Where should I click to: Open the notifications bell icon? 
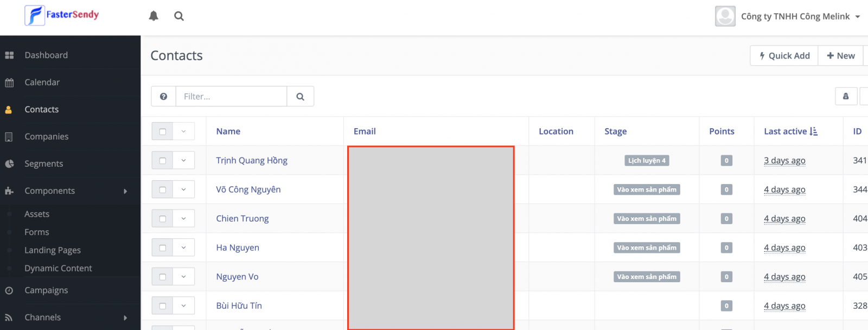point(154,16)
